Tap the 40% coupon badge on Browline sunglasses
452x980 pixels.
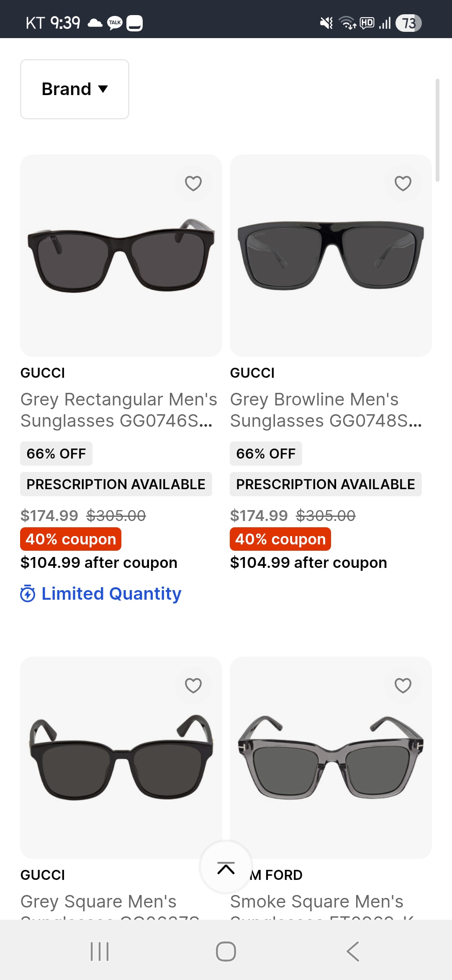click(x=280, y=539)
